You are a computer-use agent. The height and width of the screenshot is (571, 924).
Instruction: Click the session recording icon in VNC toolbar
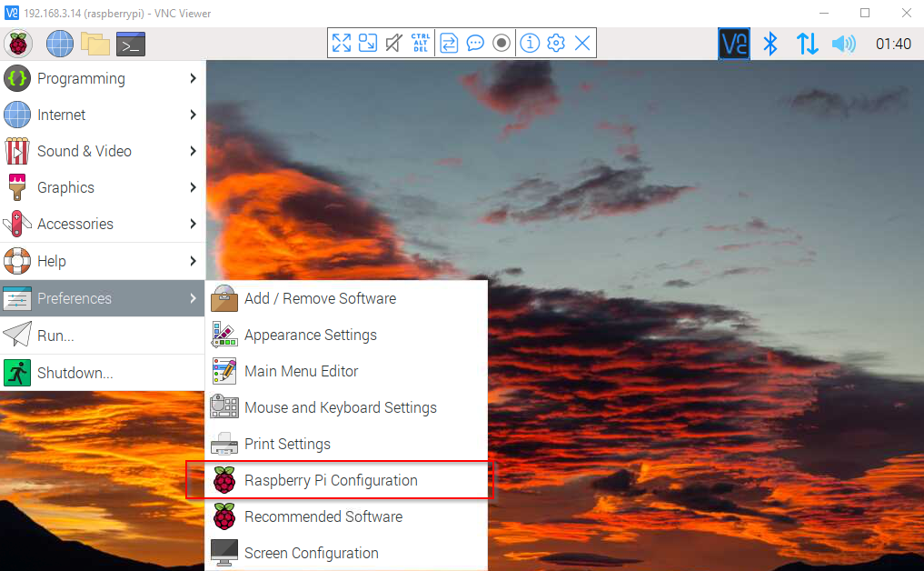502,43
